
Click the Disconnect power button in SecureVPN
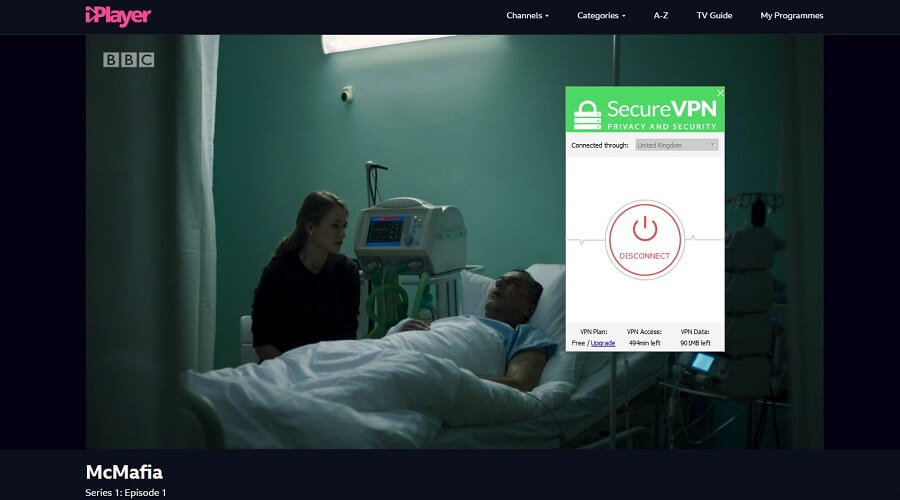click(x=645, y=240)
